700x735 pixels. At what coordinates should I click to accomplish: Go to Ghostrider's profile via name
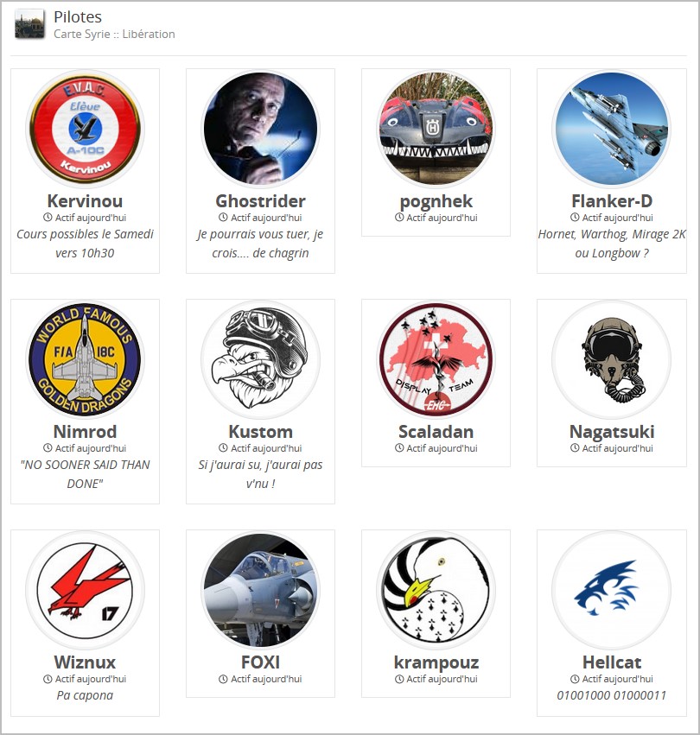(x=260, y=201)
